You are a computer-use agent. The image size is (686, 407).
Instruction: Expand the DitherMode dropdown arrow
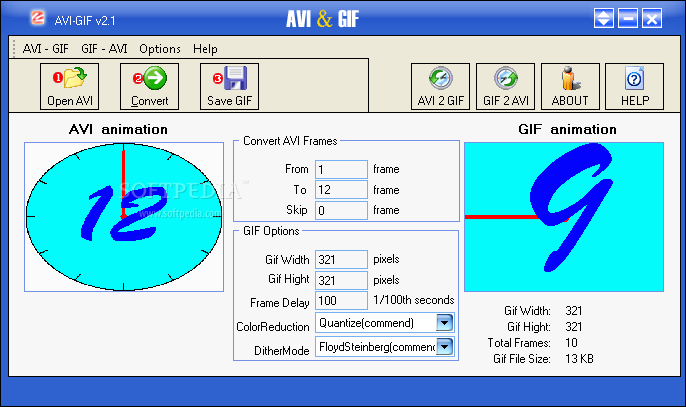pyautogui.click(x=444, y=347)
